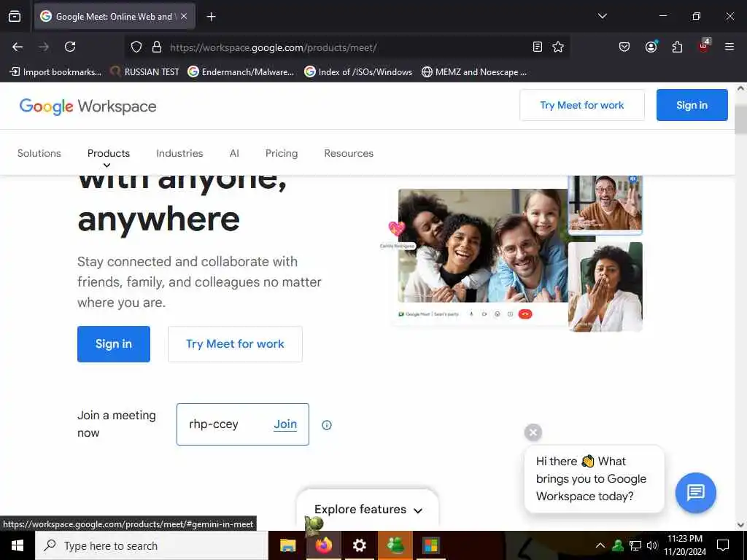Click the blue Sign in button below the headline
Image resolution: width=747 pixels, height=560 pixels.
pyautogui.click(x=114, y=344)
